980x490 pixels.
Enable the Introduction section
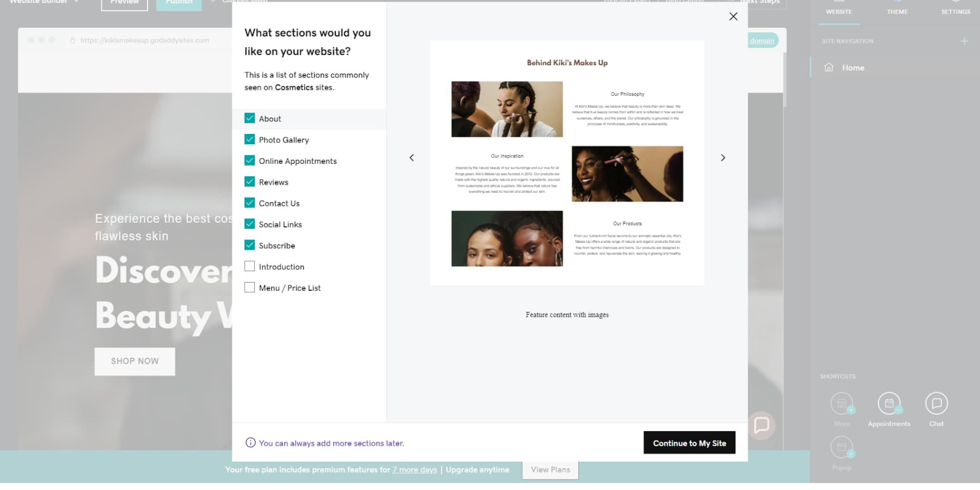250,266
